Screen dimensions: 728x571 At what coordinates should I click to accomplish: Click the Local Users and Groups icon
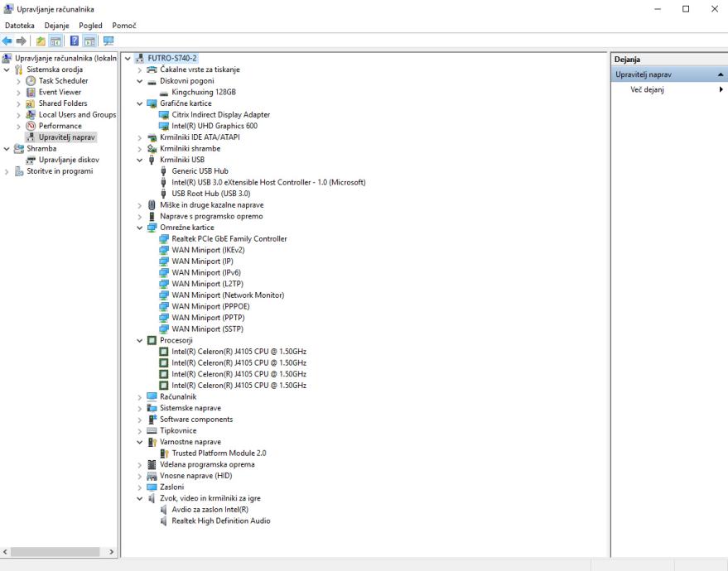click(x=31, y=114)
